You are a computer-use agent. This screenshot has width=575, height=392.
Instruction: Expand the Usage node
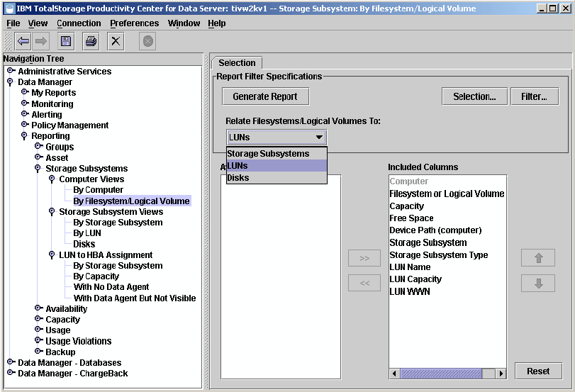[38, 330]
